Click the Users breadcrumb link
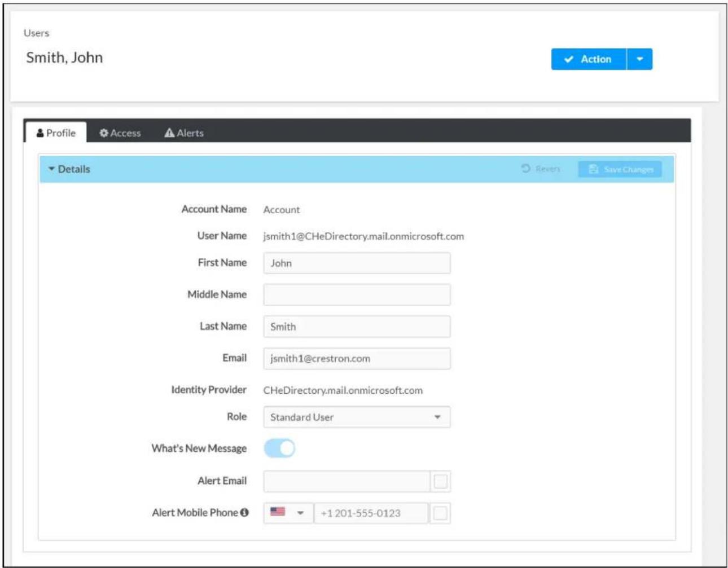 click(36, 33)
